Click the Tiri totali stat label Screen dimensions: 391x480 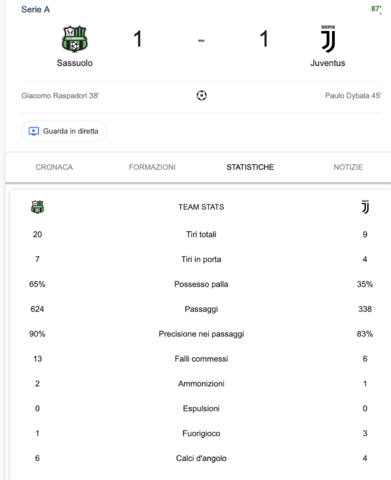(201, 234)
